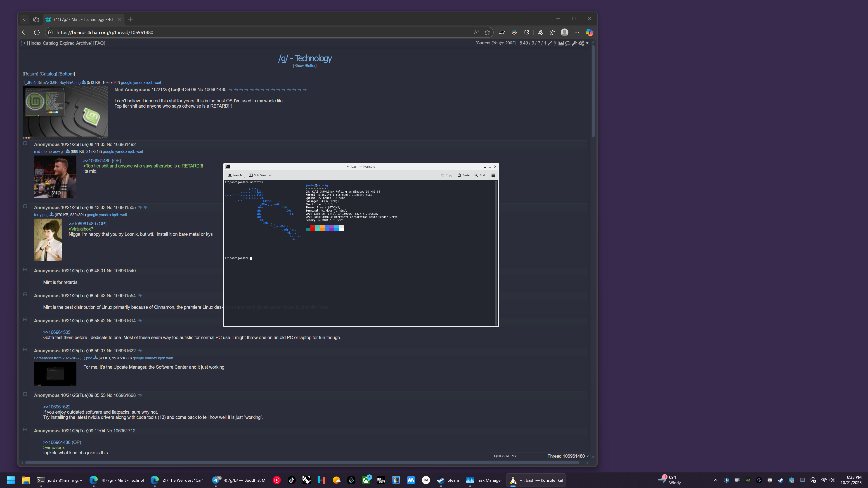The width and height of the screenshot is (868, 488).
Task: Collapse post No.106961540 using its minus toggle
Action: 25,269
